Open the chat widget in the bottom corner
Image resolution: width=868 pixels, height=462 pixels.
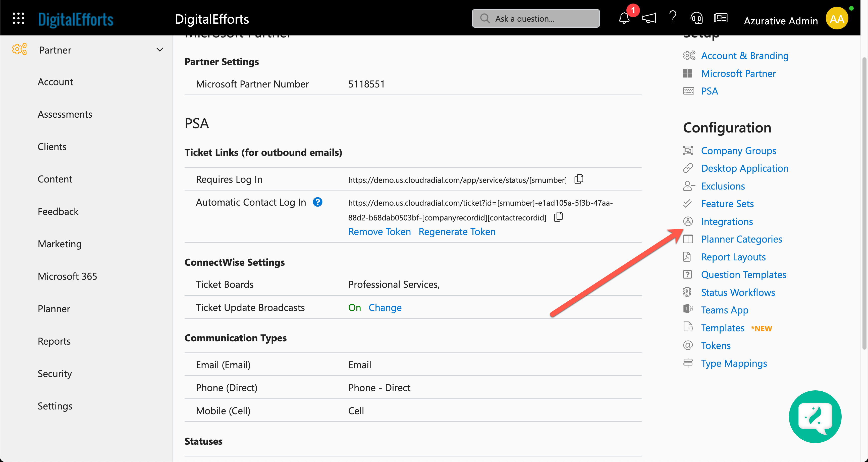815,417
